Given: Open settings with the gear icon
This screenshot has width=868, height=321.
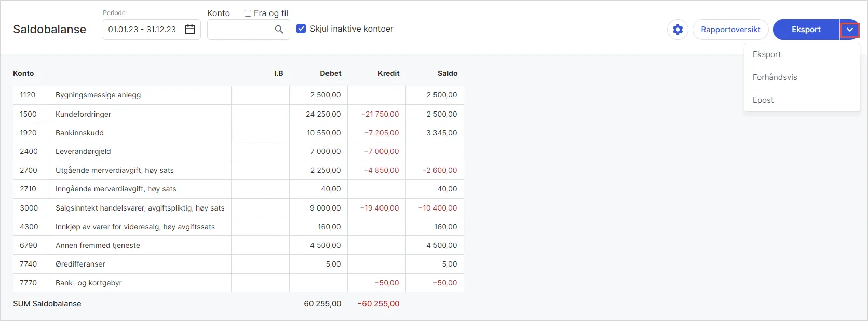Looking at the screenshot, I should click(677, 30).
